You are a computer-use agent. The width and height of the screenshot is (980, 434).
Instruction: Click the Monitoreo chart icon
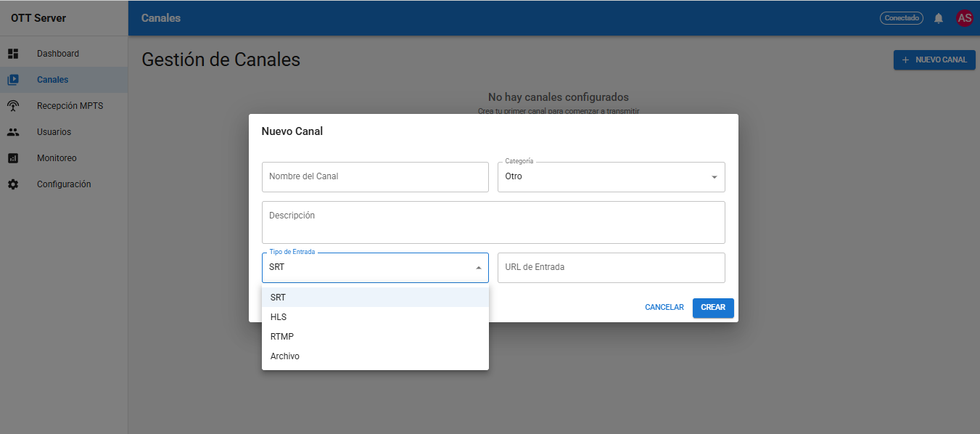[x=12, y=158]
